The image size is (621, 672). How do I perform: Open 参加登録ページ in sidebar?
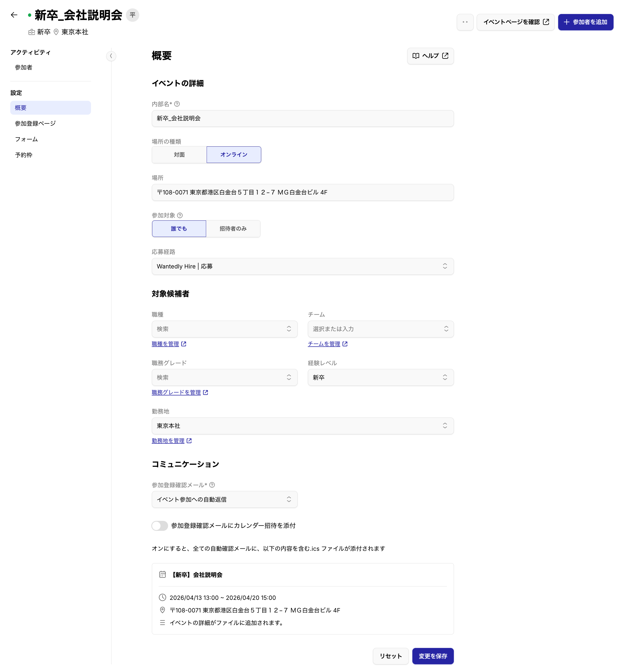tap(35, 123)
